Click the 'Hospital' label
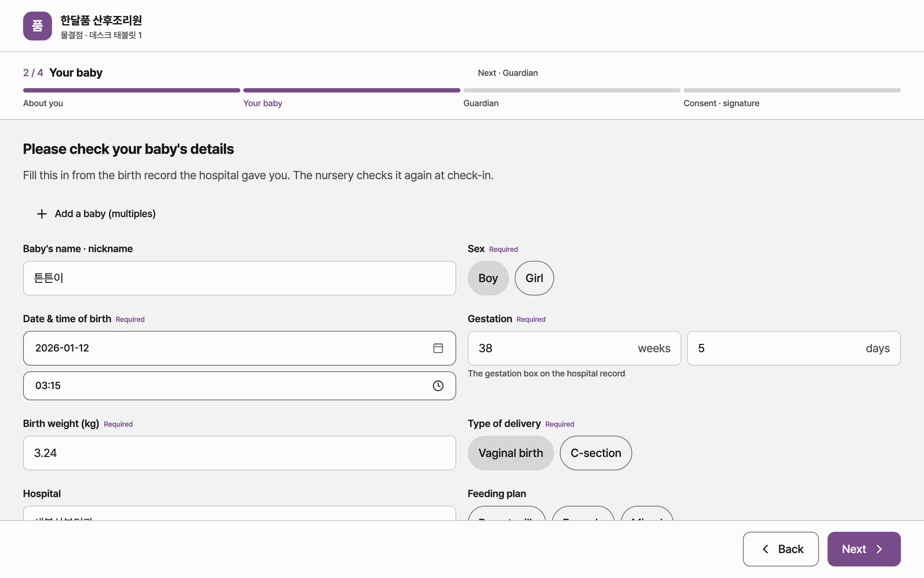 coord(42,493)
